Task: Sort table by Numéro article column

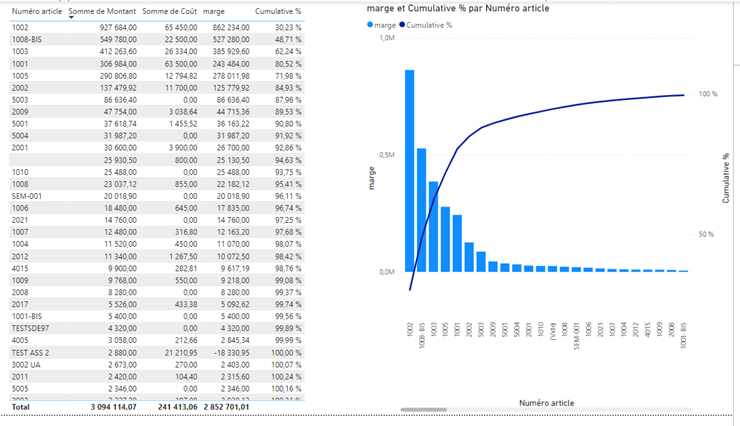Action: (x=32, y=11)
